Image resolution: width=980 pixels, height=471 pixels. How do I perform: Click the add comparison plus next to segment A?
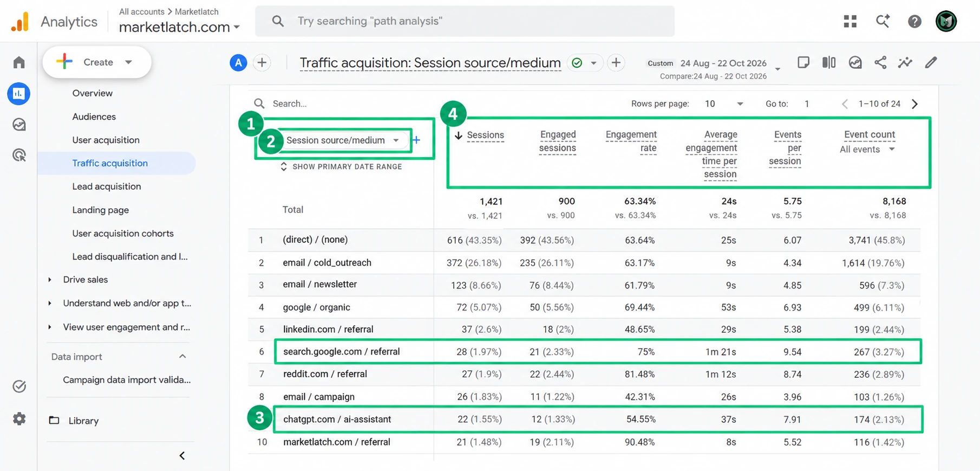click(x=262, y=63)
